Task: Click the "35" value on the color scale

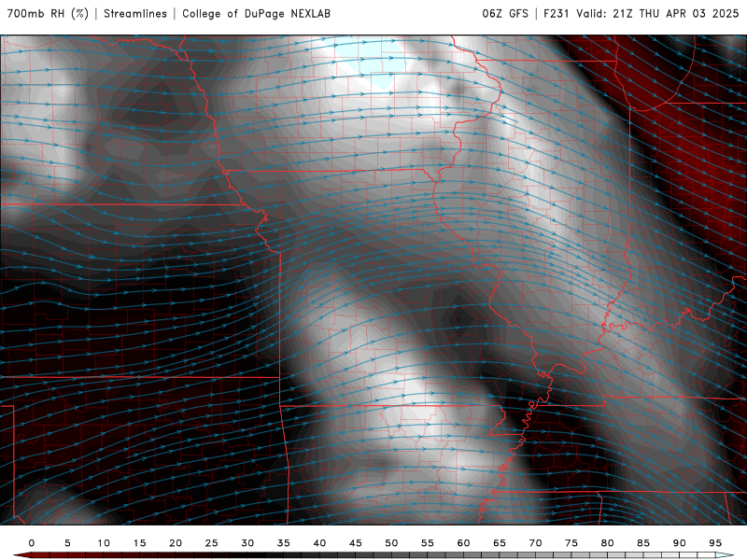Action: 284,543
